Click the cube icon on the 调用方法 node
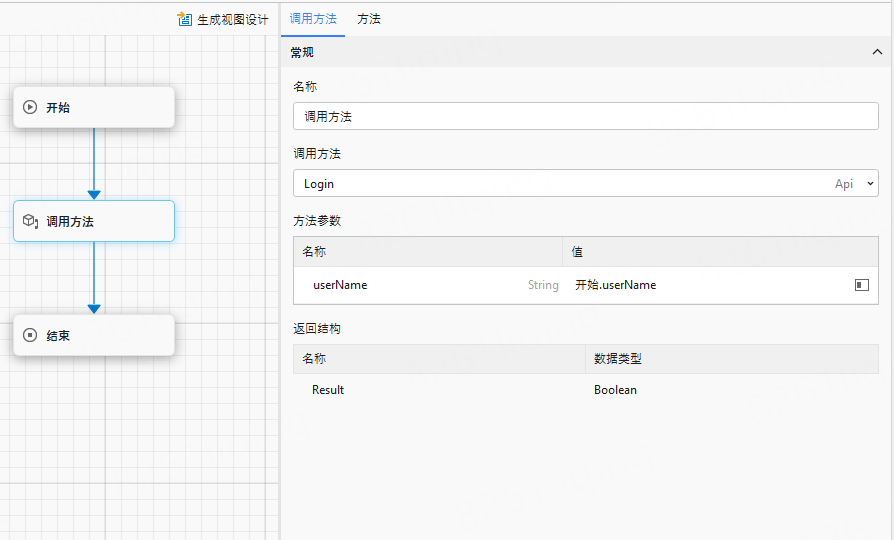The width and height of the screenshot is (894, 540). click(30, 221)
